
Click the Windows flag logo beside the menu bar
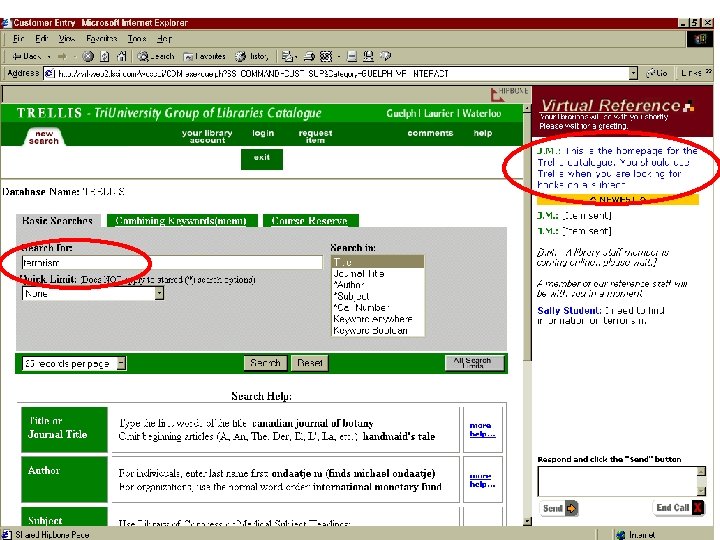[x=700, y=39]
